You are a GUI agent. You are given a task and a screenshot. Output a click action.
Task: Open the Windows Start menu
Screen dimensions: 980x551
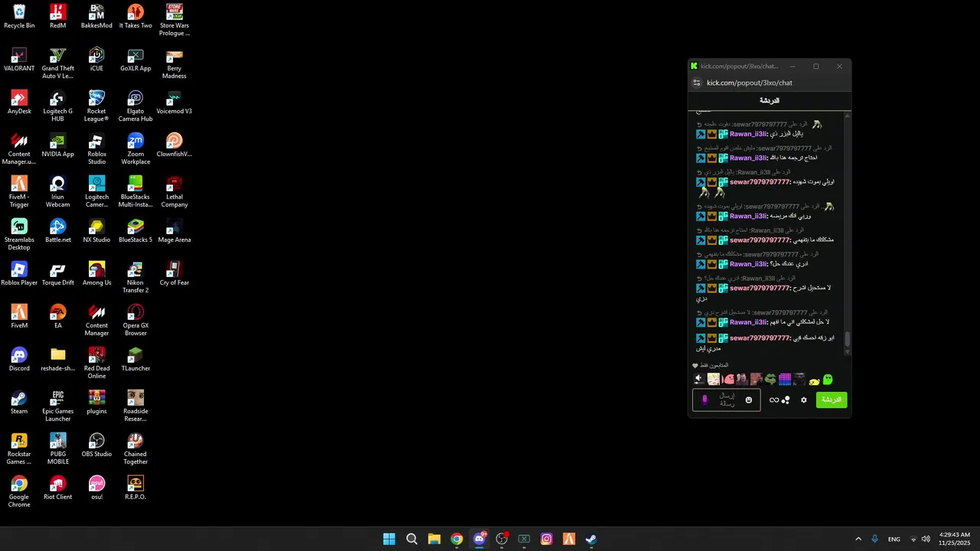coord(389,539)
